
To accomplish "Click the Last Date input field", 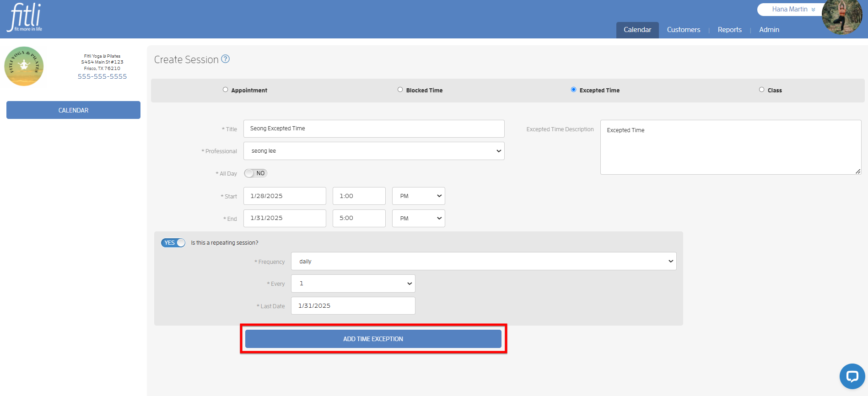I will point(353,305).
